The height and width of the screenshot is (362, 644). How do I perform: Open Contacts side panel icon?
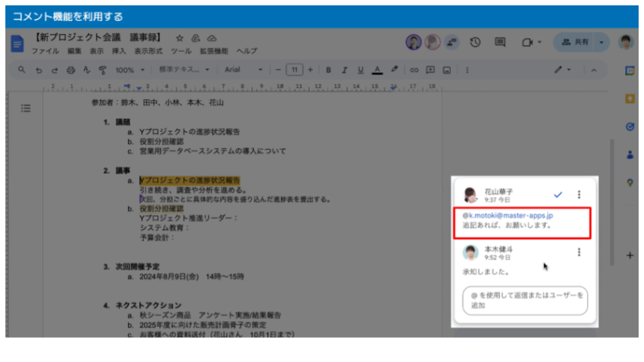630,155
